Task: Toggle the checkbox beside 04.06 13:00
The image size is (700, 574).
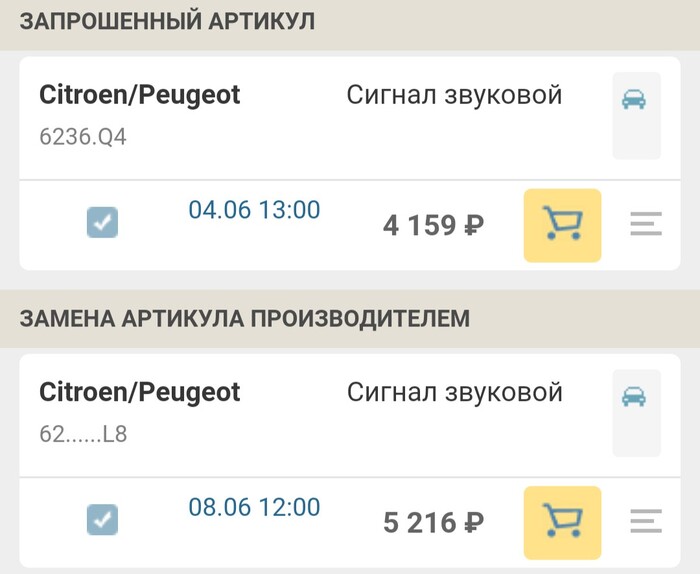Action: [102, 222]
